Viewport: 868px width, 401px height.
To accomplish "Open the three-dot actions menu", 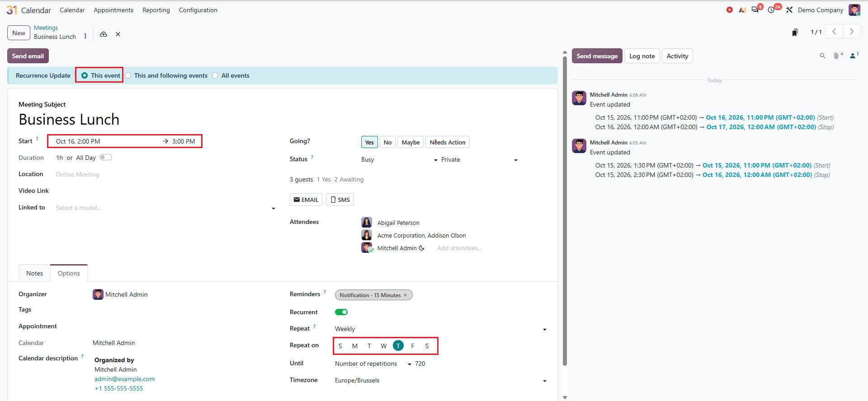I will pos(85,37).
